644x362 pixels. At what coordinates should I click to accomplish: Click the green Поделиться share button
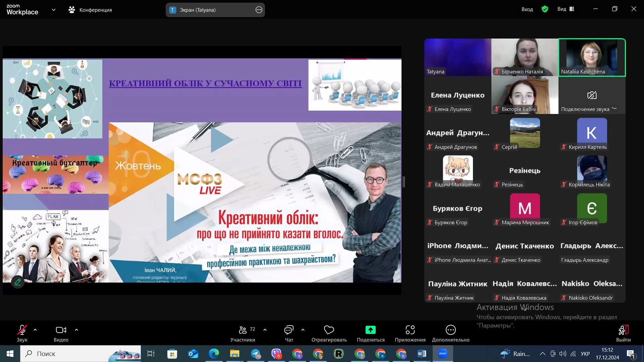coord(370,330)
